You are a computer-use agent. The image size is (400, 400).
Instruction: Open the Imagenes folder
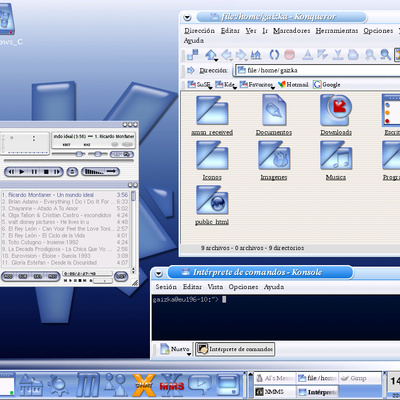(x=274, y=161)
